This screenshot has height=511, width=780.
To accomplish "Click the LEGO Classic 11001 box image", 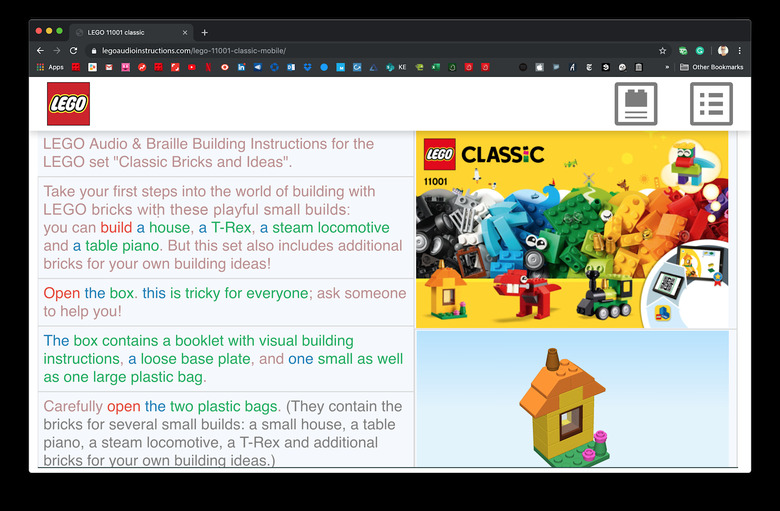I will click(572, 229).
